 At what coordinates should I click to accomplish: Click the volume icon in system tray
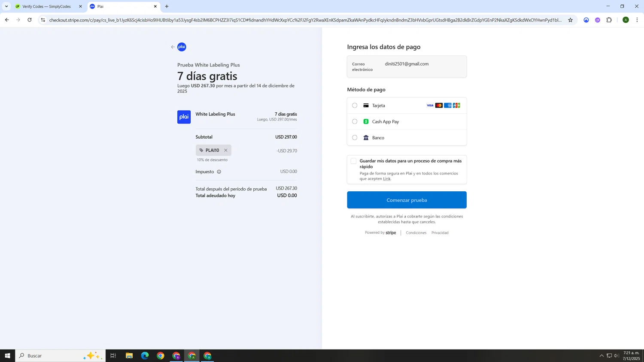[617, 356]
